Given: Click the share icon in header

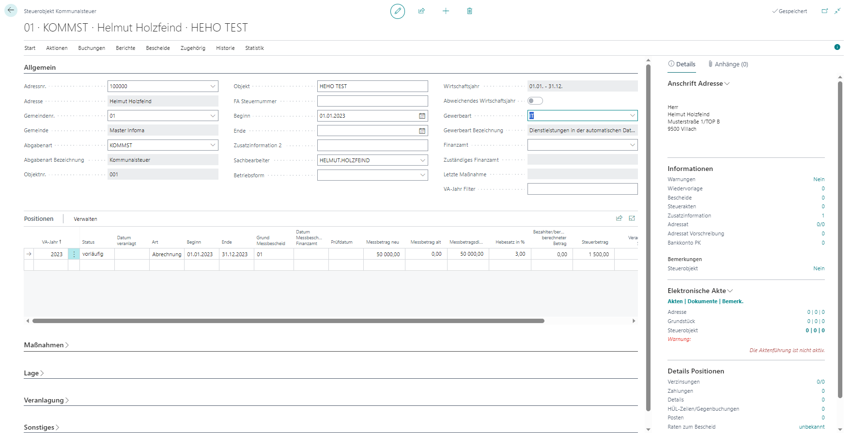Looking at the screenshot, I should tap(421, 11).
